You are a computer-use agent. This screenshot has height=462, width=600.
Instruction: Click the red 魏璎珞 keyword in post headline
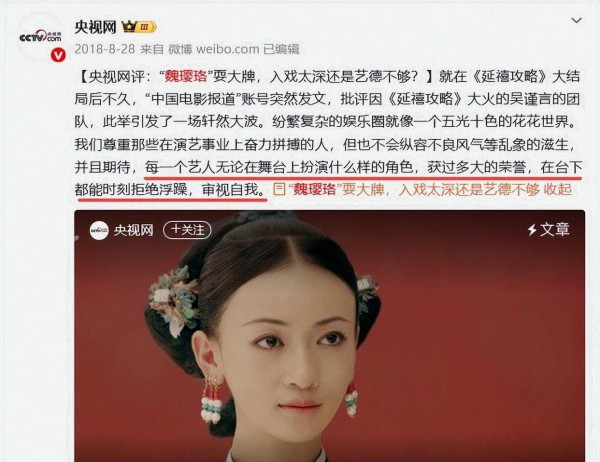point(186,77)
